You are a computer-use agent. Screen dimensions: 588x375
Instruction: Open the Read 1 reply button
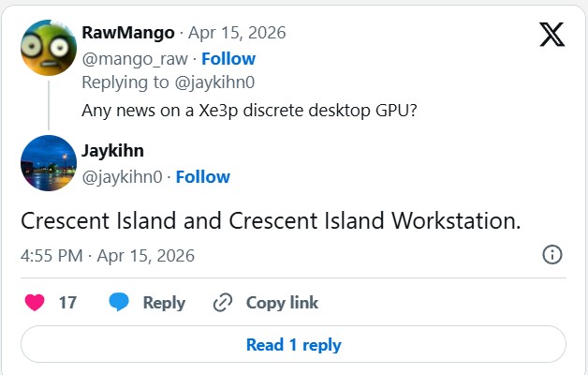tap(293, 345)
